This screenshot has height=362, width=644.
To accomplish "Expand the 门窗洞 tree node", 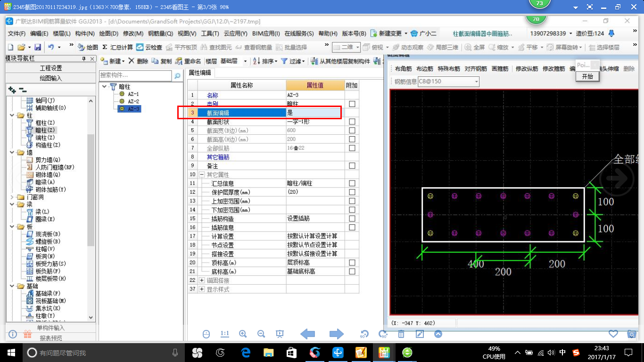I will [12, 197].
